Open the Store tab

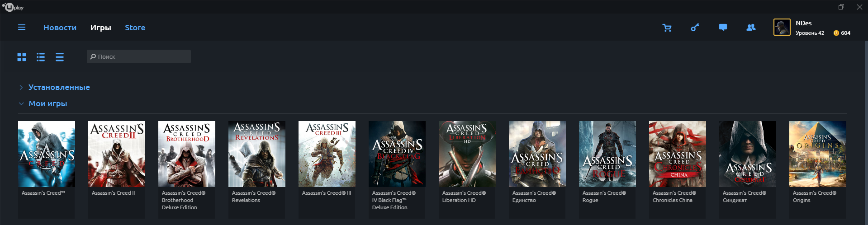(135, 28)
